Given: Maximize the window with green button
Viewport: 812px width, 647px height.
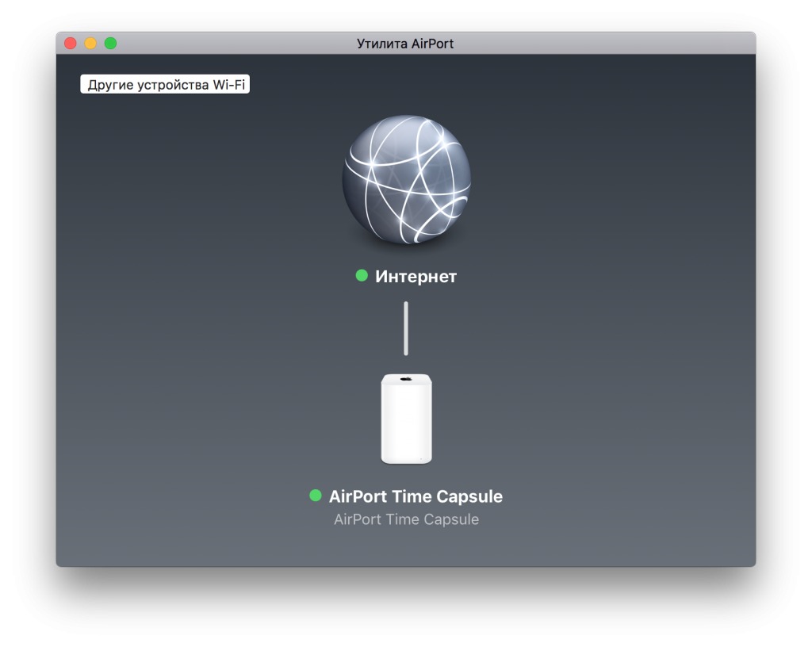Looking at the screenshot, I should (111, 44).
